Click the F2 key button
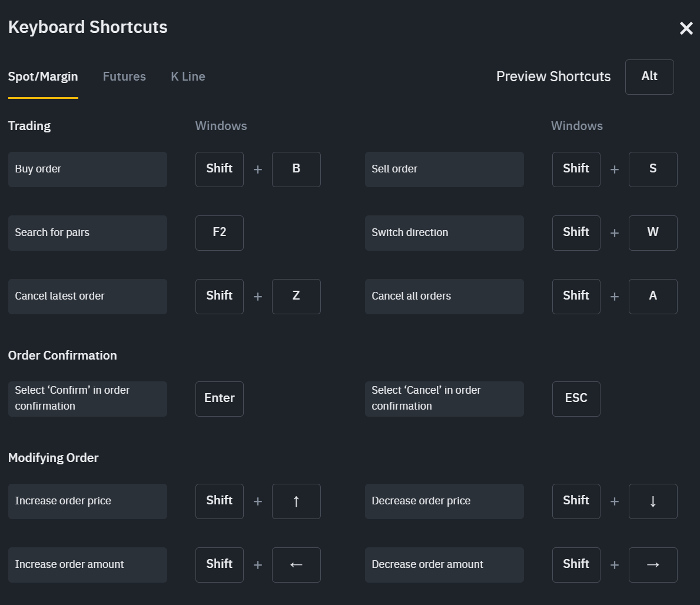 (220, 233)
